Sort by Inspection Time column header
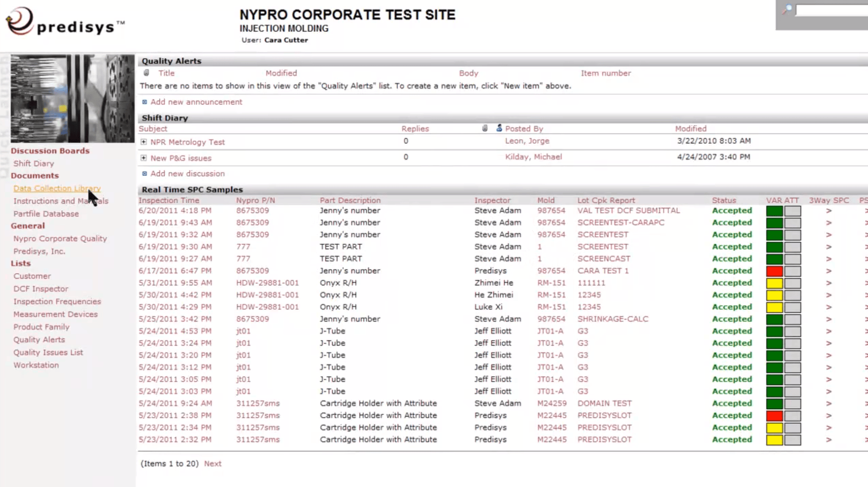 [169, 200]
